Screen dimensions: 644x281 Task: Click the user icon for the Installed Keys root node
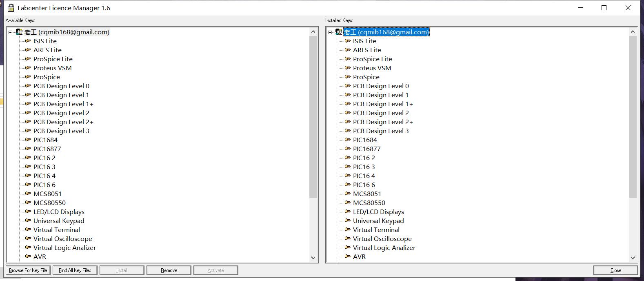tap(339, 32)
